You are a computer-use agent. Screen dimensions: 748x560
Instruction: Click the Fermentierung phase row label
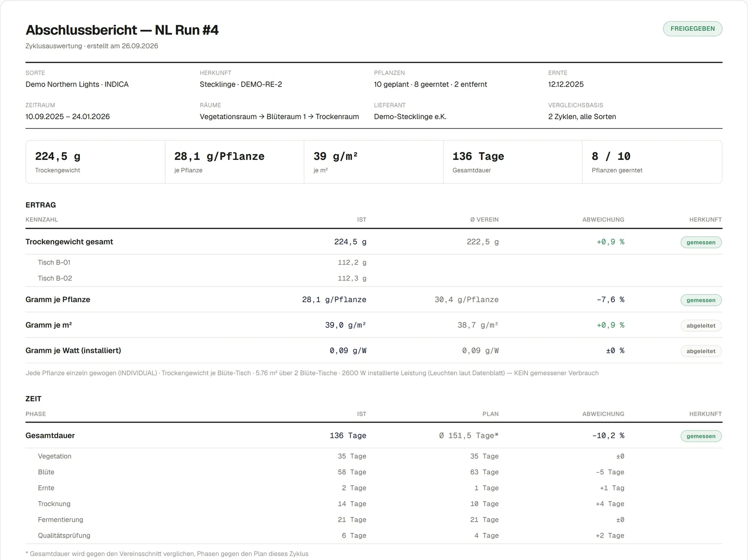pos(60,520)
